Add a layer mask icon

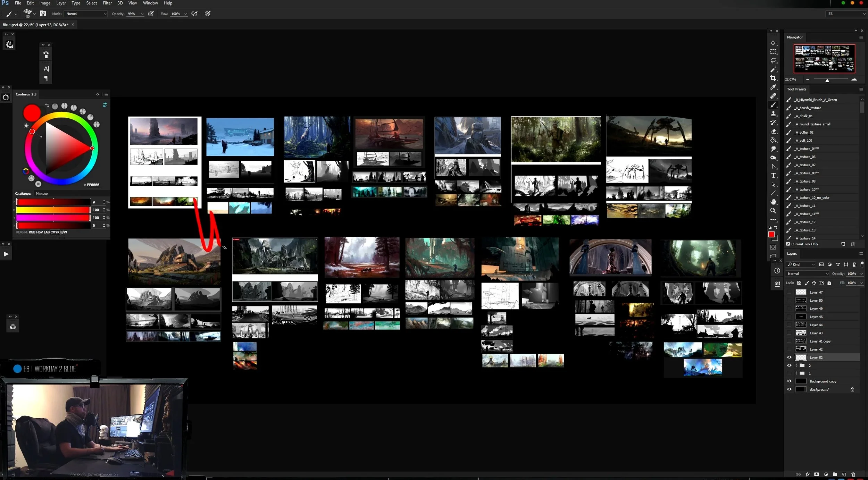pyautogui.click(x=817, y=474)
